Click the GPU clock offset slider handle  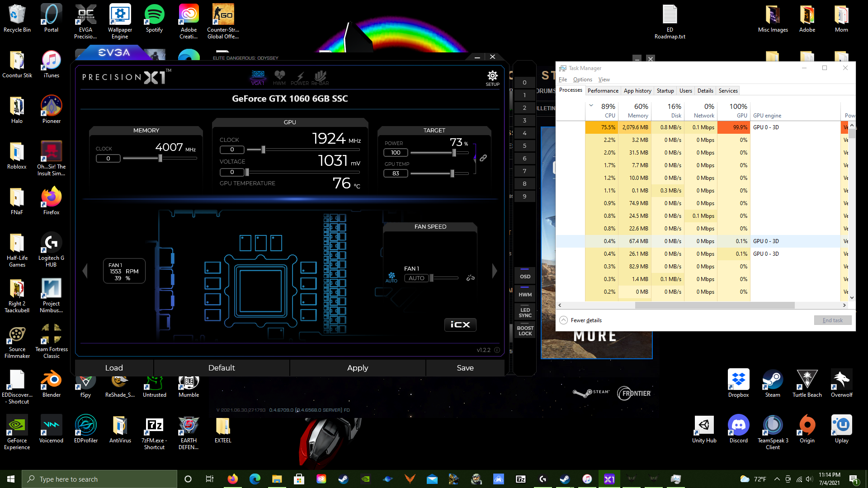point(263,150)
